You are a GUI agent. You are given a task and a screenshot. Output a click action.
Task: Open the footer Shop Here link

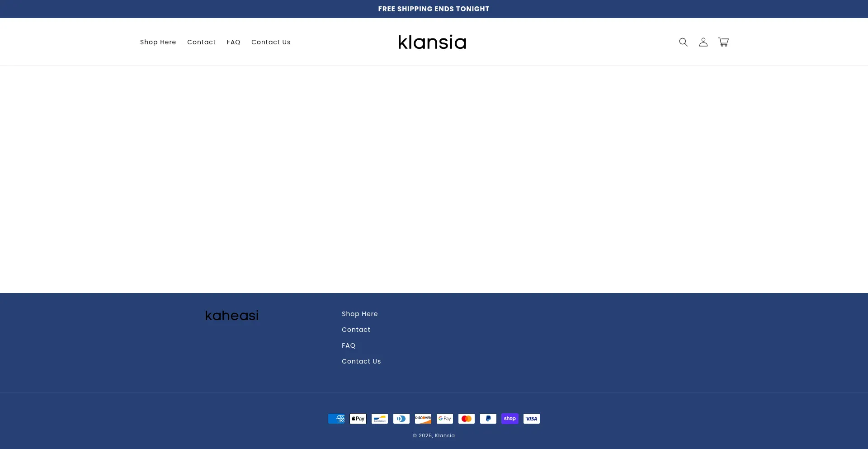[x=359, y=314]
